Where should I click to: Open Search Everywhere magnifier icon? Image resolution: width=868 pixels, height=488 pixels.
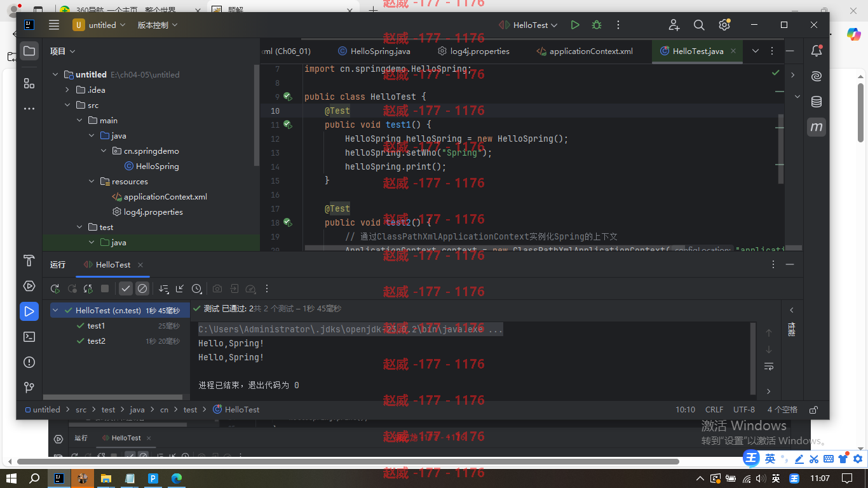(x=699, y=25)
